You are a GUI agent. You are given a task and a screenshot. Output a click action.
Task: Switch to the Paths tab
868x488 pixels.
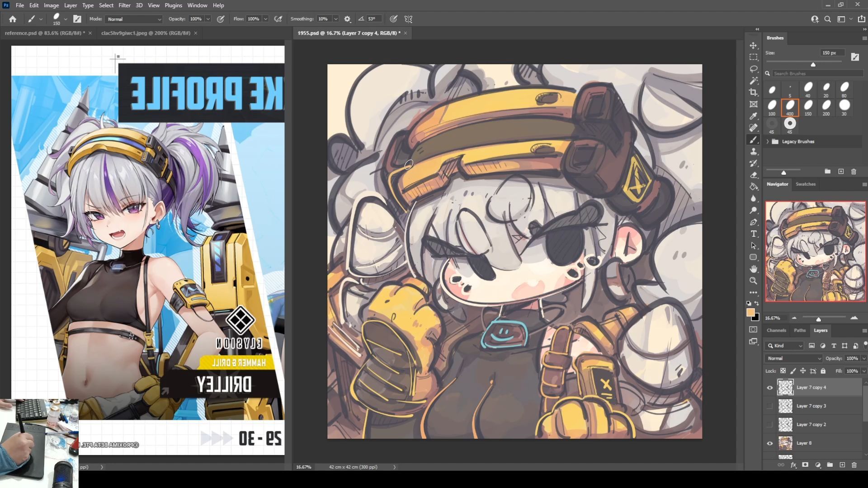tap(799, 330)
